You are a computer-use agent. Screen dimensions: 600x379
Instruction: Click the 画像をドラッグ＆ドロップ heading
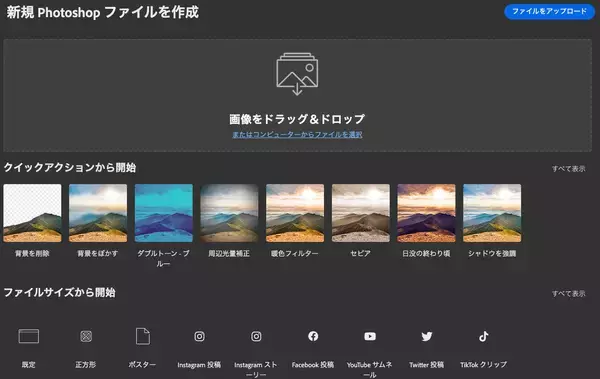[x=297, y=119]
